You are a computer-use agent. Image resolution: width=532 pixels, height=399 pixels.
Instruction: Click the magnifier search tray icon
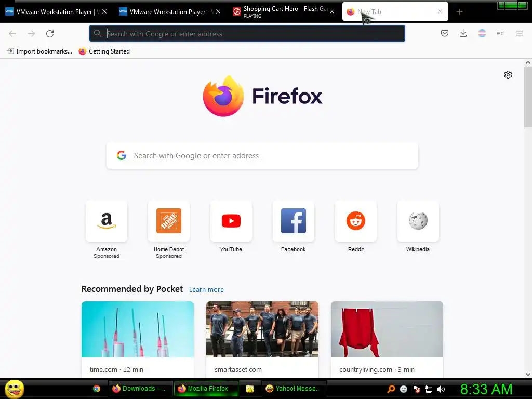point(391,389)
